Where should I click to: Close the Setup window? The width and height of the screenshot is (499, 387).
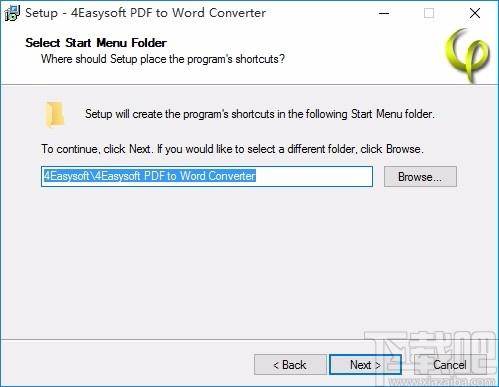475,13
